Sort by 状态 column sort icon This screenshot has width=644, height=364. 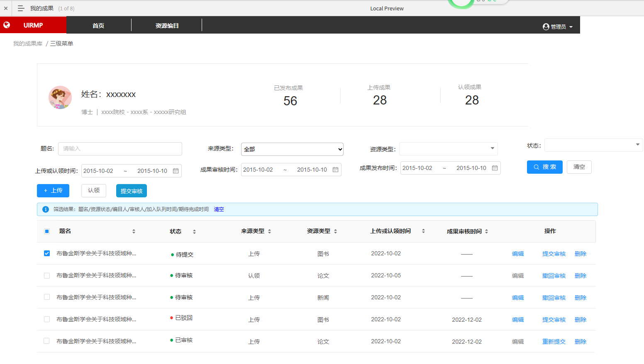pos(194,232)
